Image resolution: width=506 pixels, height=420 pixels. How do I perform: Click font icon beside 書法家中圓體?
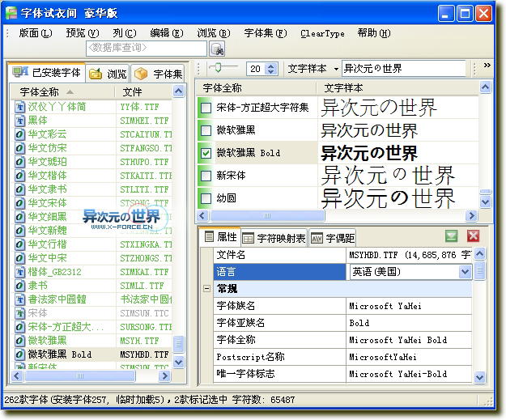(19, 299)
